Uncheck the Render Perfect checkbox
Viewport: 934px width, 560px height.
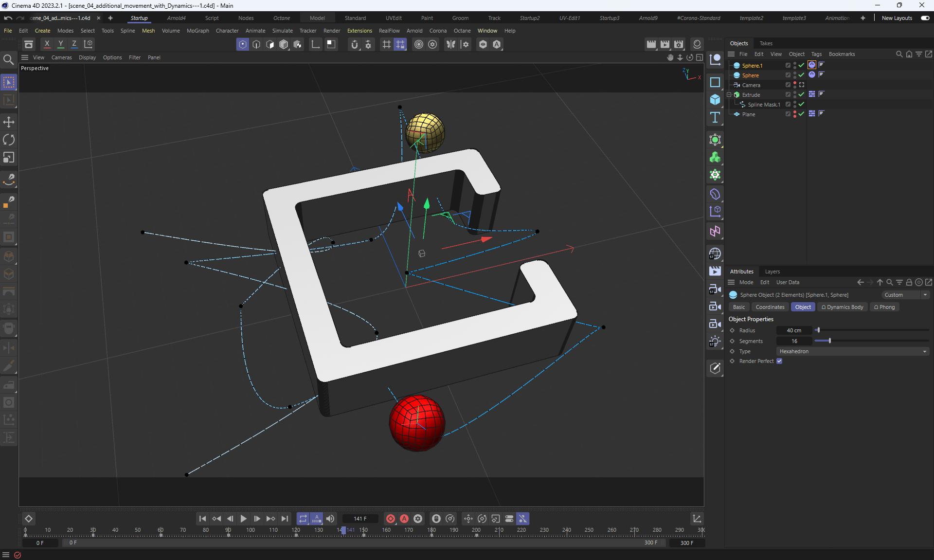click(779, 361)
